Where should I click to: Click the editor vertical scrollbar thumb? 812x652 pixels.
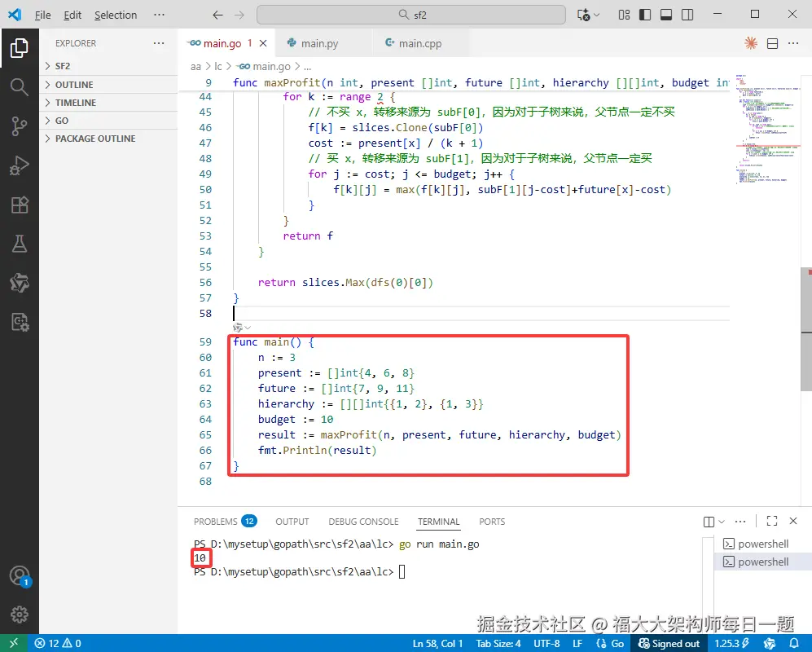point(805,329)
